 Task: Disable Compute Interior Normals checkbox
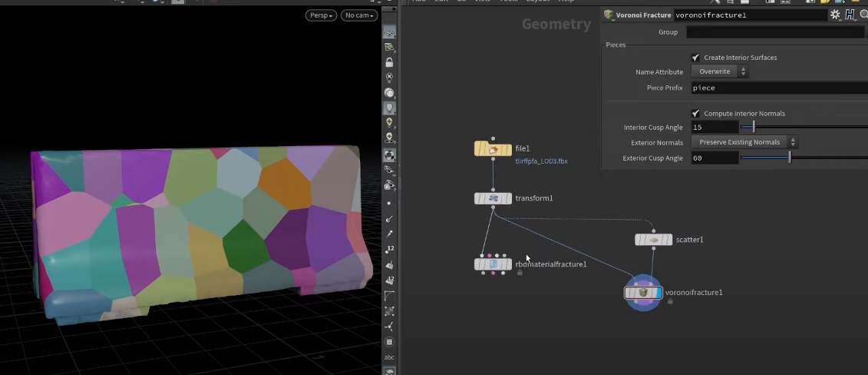click(x=696, y=114)
